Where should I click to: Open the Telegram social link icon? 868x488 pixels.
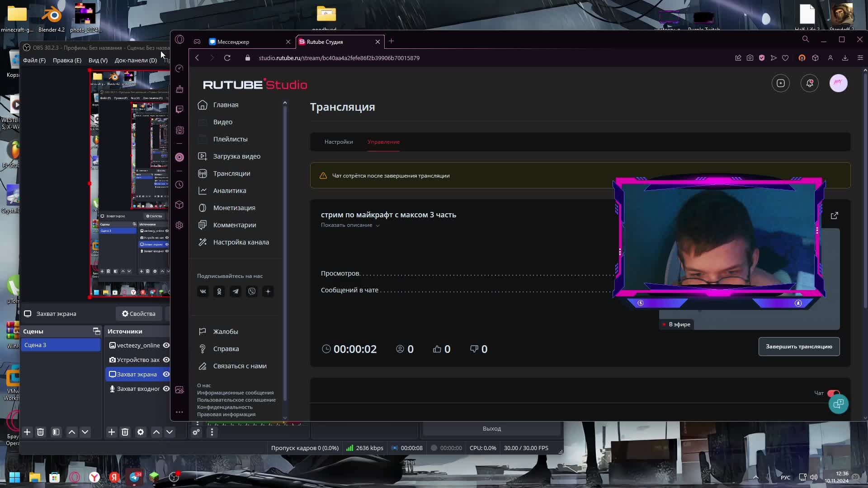[236, 291]
